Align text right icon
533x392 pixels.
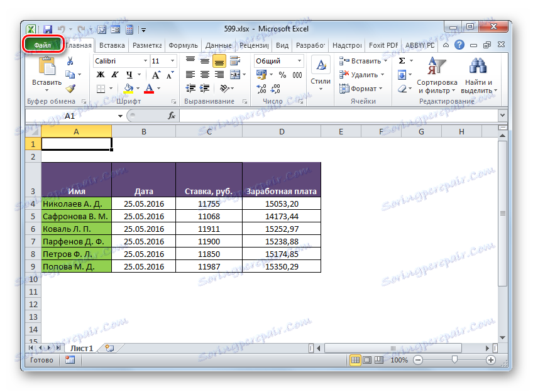pos(219,75)
